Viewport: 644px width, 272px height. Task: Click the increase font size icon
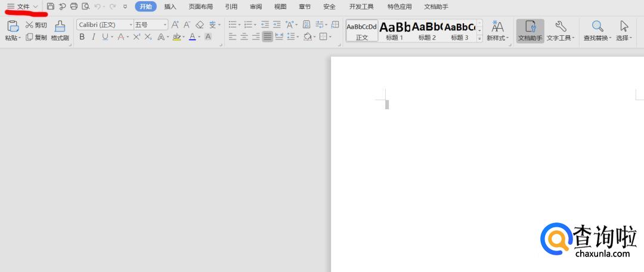[175, 25]
